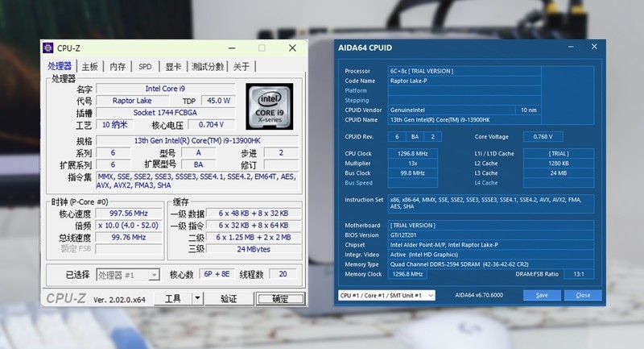Viewport: 644px width, 349px height.
Task: Click the core count field 6P + 8E
Action: tap(217, 274)
